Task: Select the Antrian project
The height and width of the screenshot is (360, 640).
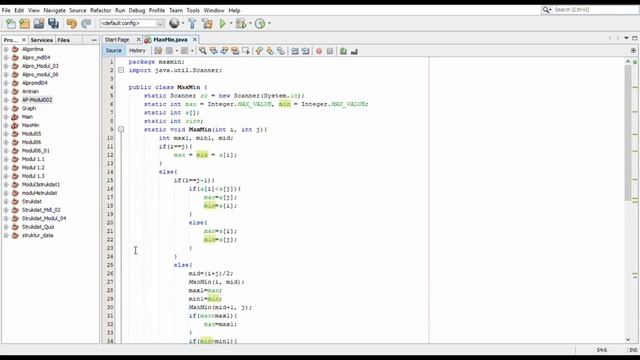Action: click(31, 91)
